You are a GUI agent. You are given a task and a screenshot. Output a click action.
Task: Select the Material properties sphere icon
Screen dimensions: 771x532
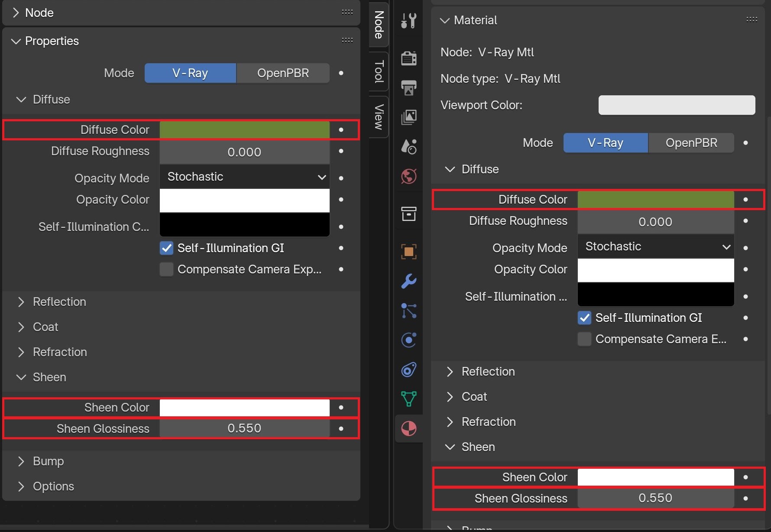408,428
